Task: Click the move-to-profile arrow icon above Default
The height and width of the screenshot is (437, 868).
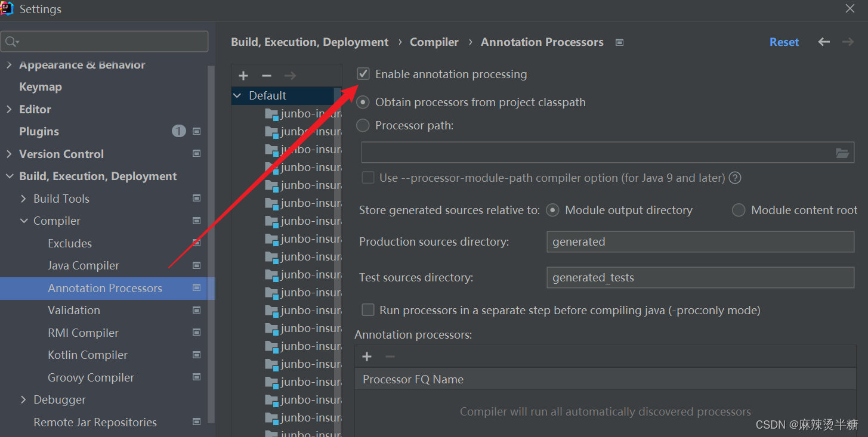Action: pyautogui.click(x=290, y=76)
